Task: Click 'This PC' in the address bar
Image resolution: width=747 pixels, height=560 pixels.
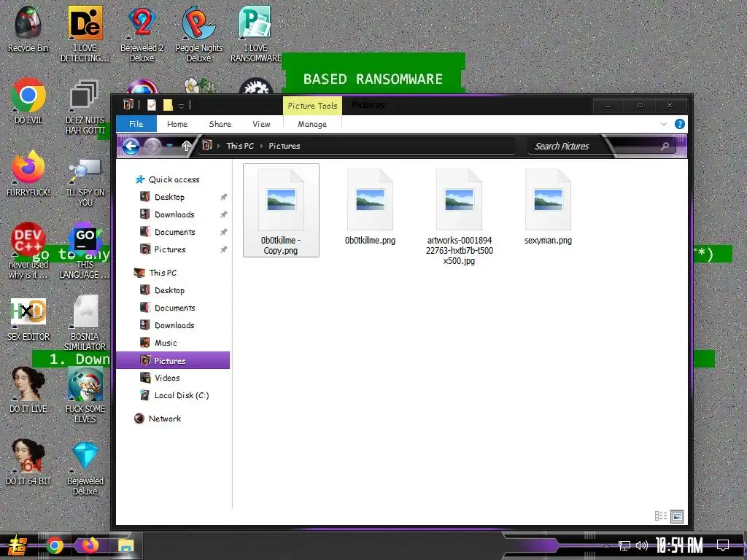Action: (240, 146)
